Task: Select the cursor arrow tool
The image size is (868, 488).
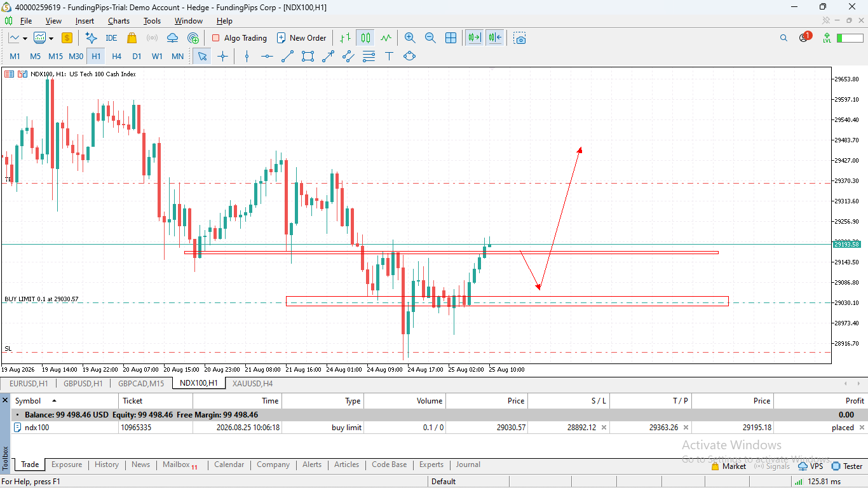Action: point(202,57)
